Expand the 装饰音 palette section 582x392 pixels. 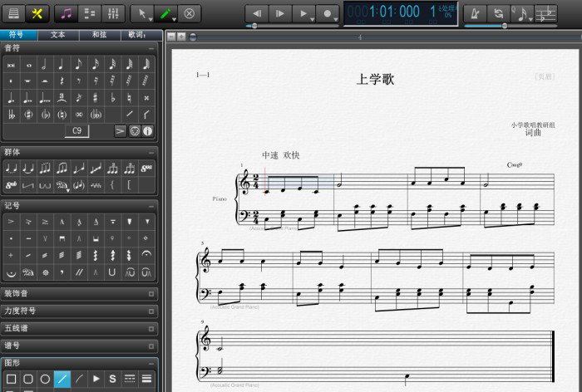coord(151,293)
